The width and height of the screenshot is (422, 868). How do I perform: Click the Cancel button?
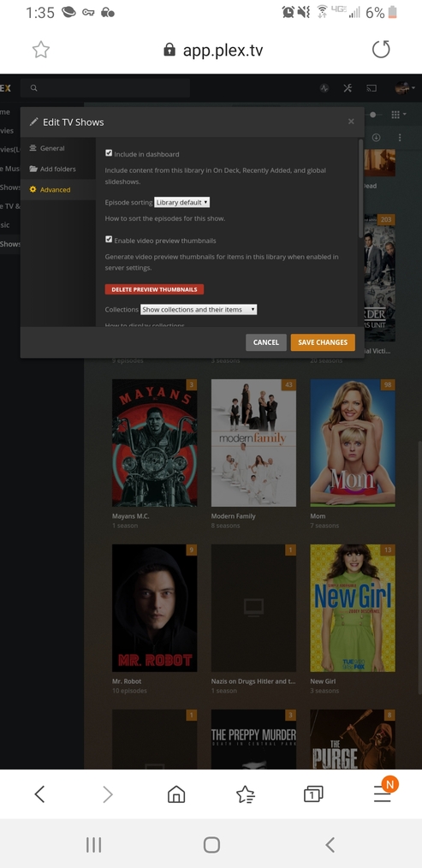[266, 342]
